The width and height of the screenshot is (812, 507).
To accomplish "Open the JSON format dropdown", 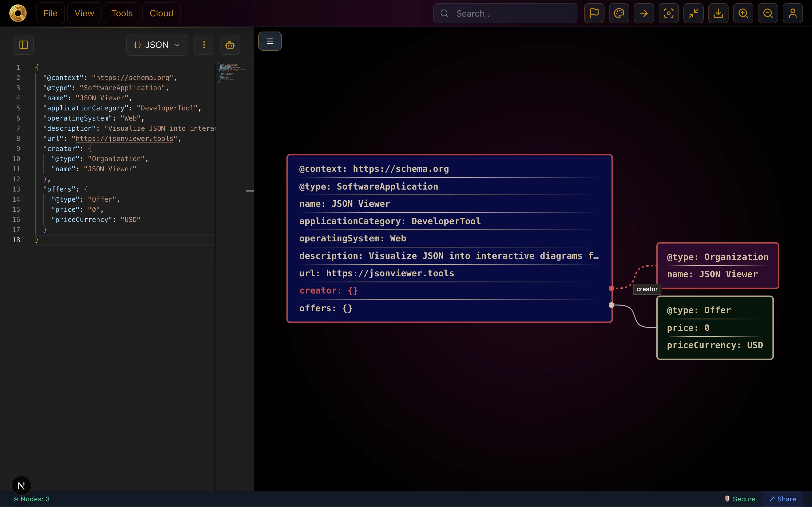I will pos(157,45).
